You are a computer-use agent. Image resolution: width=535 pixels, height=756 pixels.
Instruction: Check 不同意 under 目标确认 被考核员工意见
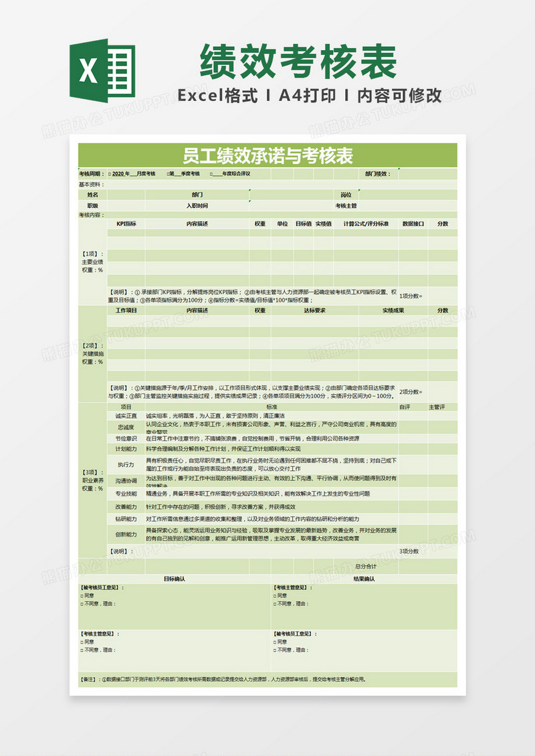(82, 603)
